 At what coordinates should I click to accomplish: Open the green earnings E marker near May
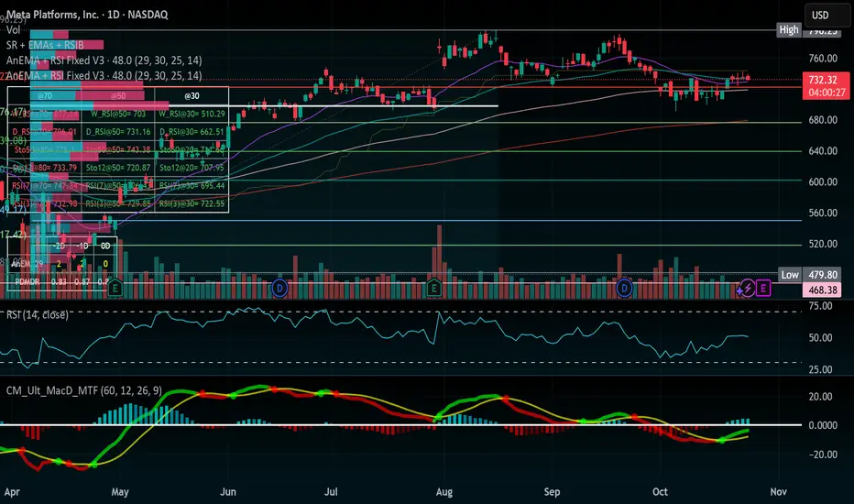pos(115,288)
